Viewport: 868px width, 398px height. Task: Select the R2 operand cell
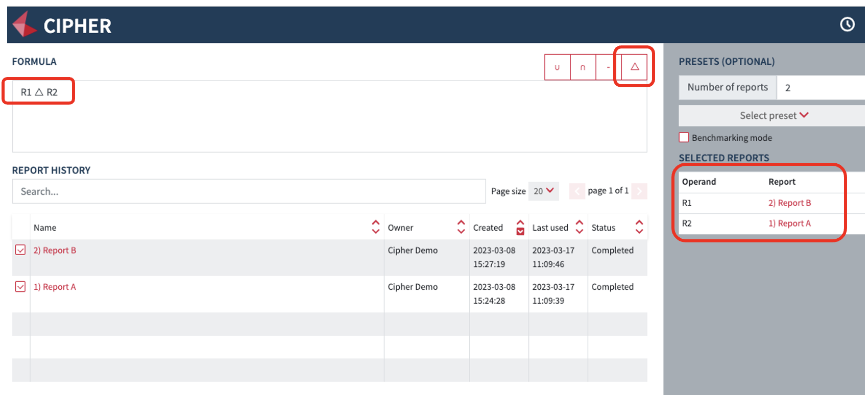tap(687, 223)
